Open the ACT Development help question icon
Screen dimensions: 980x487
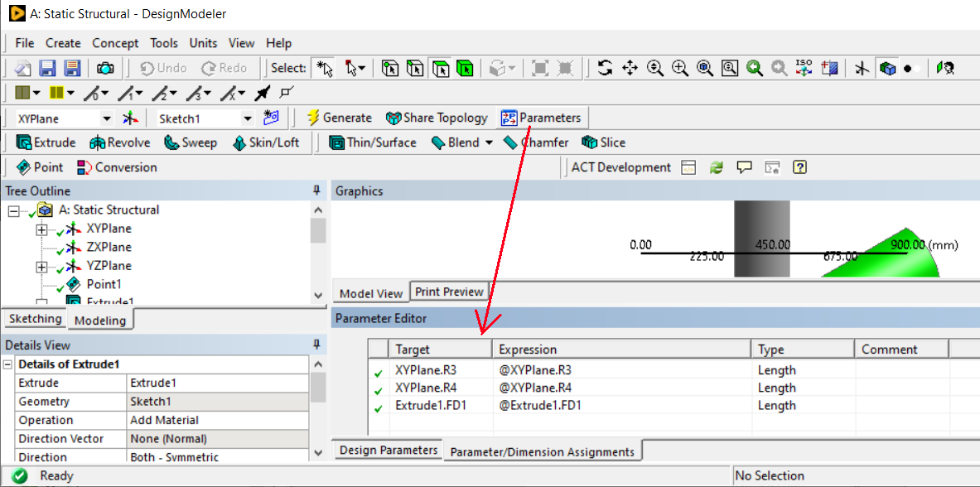coord(800,167)
